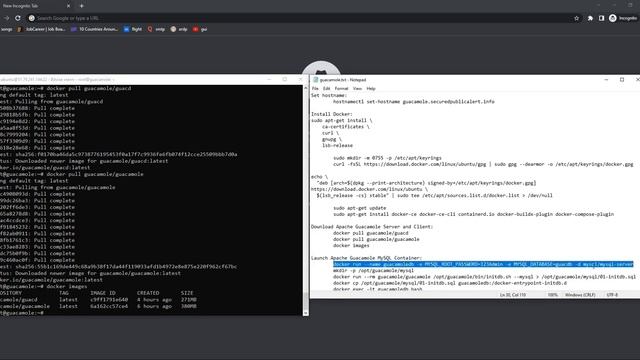This screenshot has height=360, width=640.
Task: Open the JobCareer bookmark
Action: [41, 29]
